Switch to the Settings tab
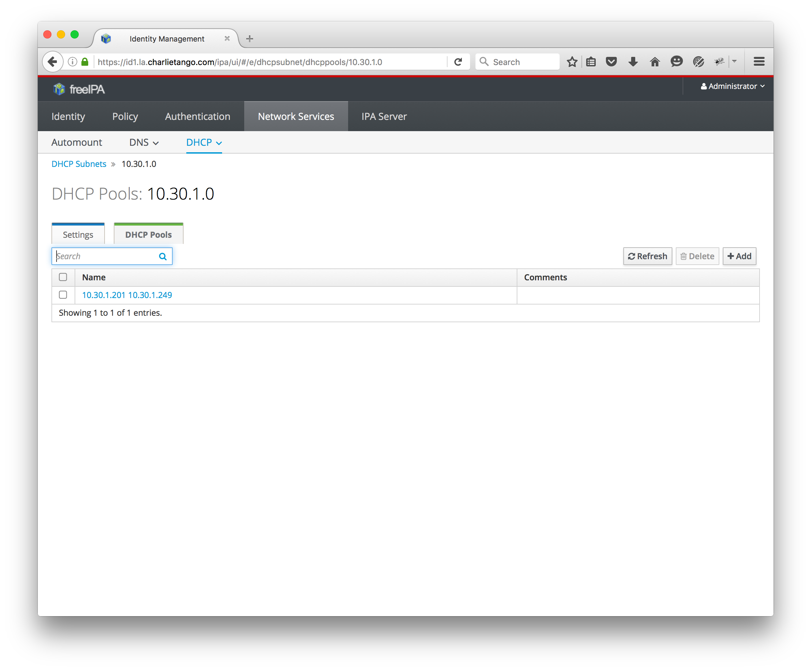The image size is (812, 671). (x=78, y=235)
